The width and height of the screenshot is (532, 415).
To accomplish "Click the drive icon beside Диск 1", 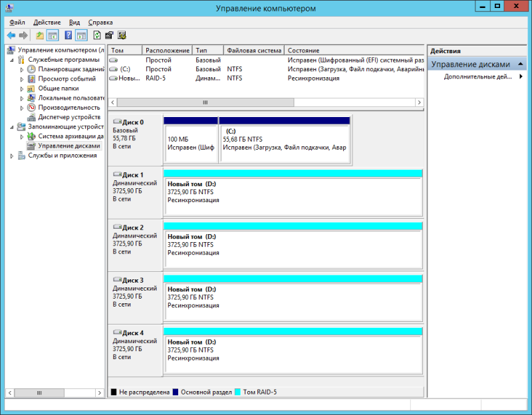I will pos(117,174).
